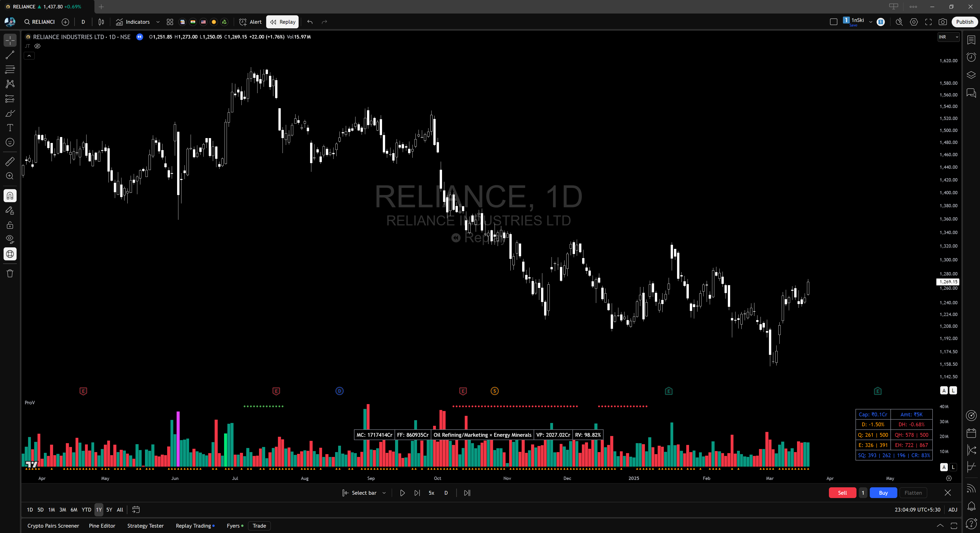The width and height of the screenshot is (980, 533).
Task: Switch to Replay Trading tab
Action: click(x=195, y=526)
